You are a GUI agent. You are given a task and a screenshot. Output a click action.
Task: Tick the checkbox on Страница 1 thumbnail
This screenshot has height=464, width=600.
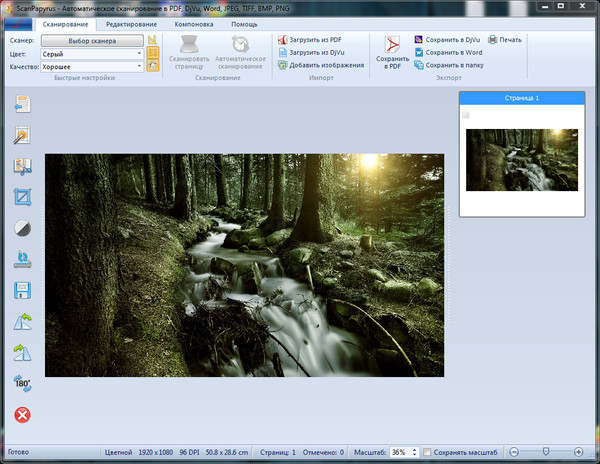(x=466, y=116)
